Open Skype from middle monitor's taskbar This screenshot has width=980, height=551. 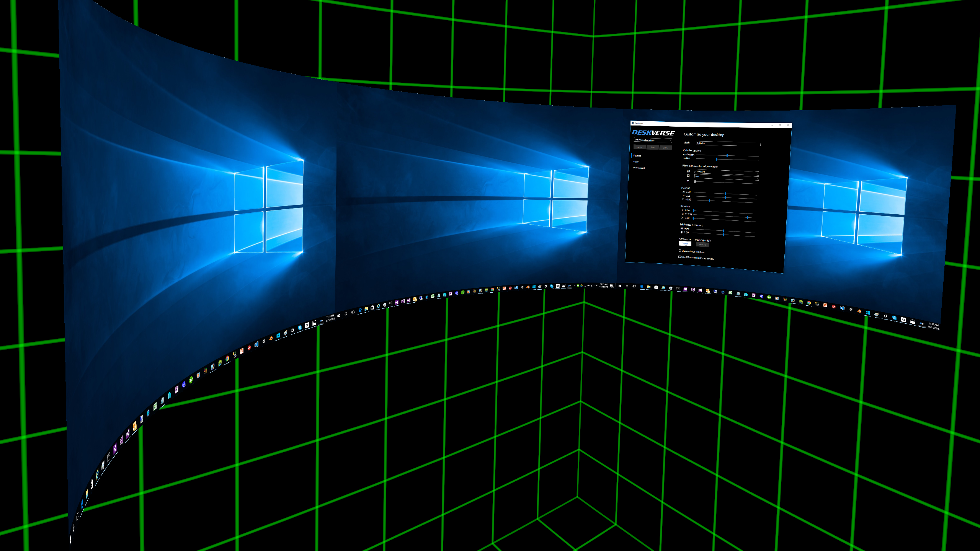point(552,286)
